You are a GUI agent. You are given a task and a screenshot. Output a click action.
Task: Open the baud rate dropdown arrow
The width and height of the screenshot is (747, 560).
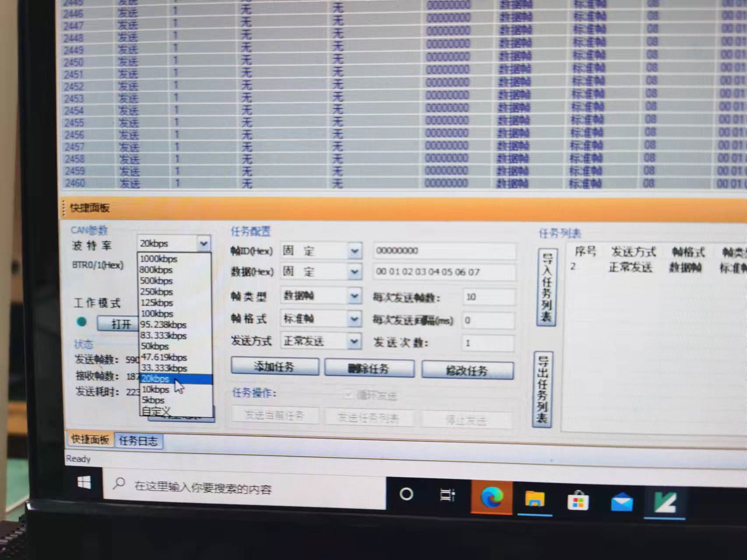204,243
